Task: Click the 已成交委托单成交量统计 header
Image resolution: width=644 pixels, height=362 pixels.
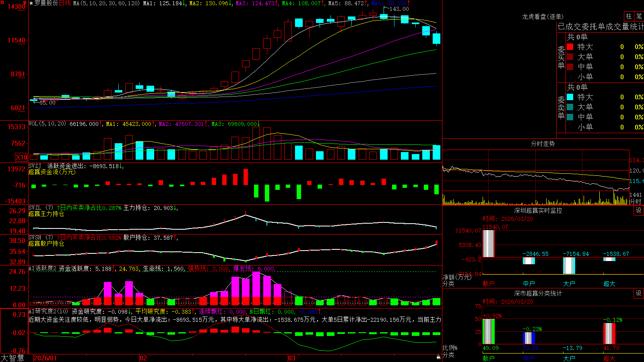Action: [601, 27]
